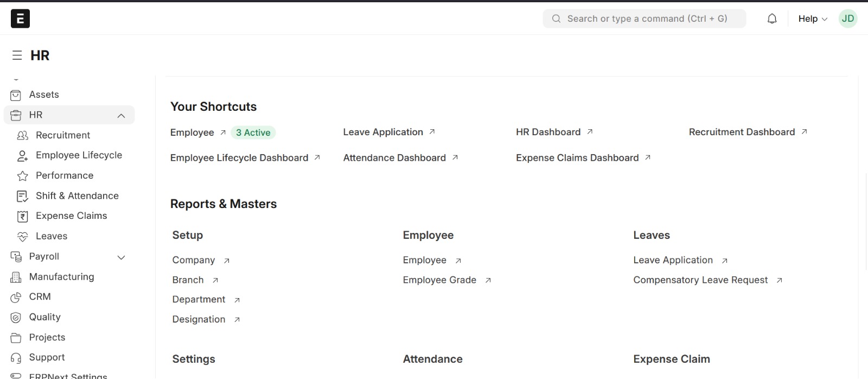Click the ERPNext logo home icon
Image resolution: width=868 pixels, height=379 pixels.
point(20,18)
